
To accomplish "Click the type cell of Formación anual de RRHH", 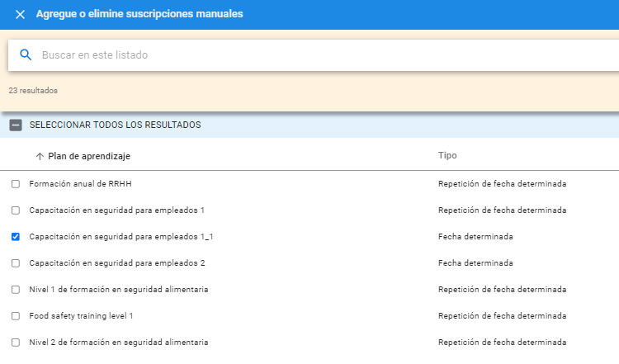I will pos(502,184).
